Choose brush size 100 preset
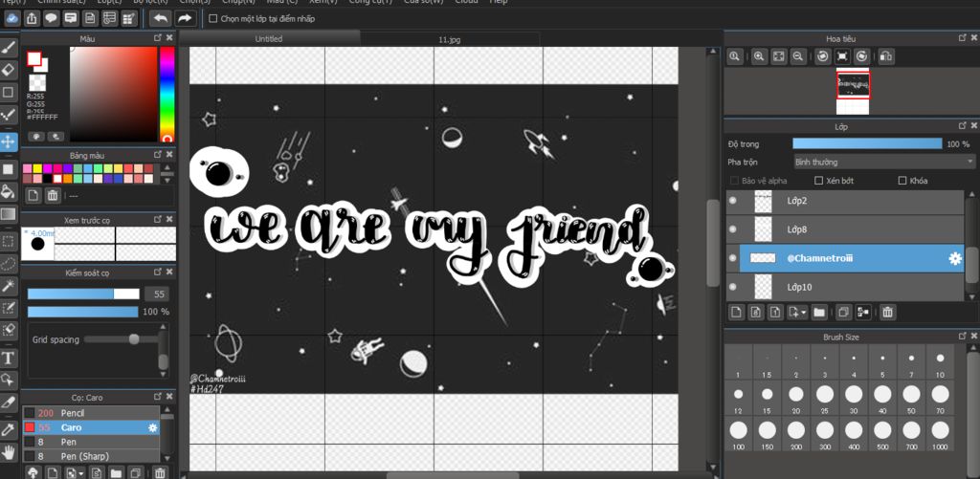 pos(738,434)
